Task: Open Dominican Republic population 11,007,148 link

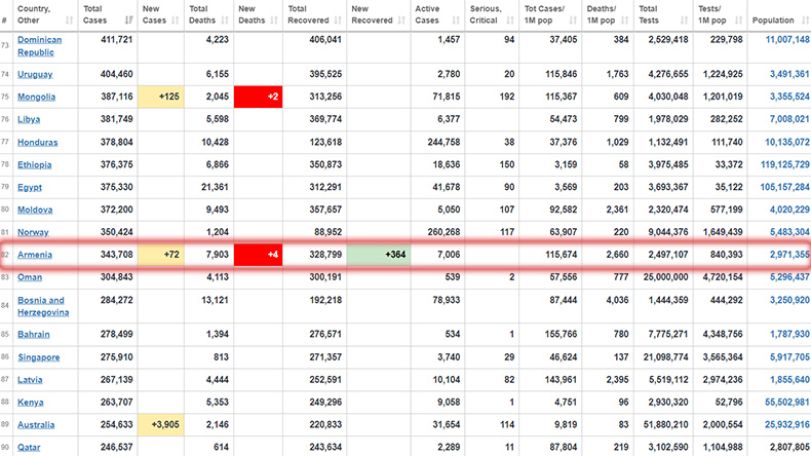Action: 787,39
